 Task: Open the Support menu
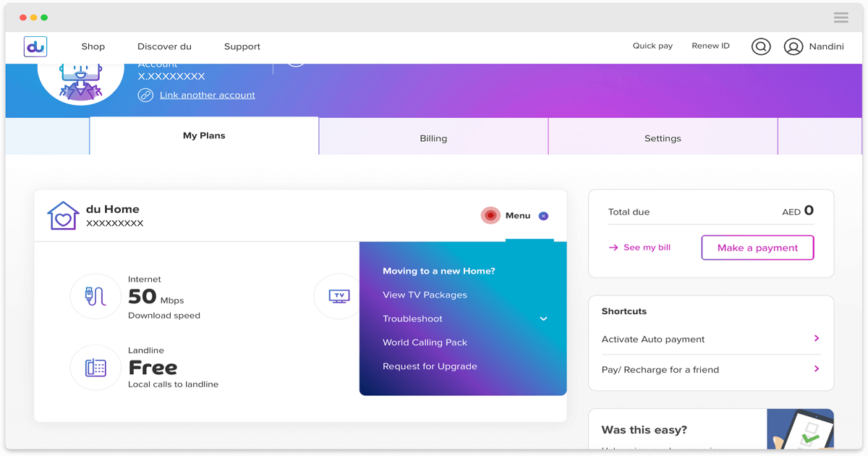coord(242,46)
